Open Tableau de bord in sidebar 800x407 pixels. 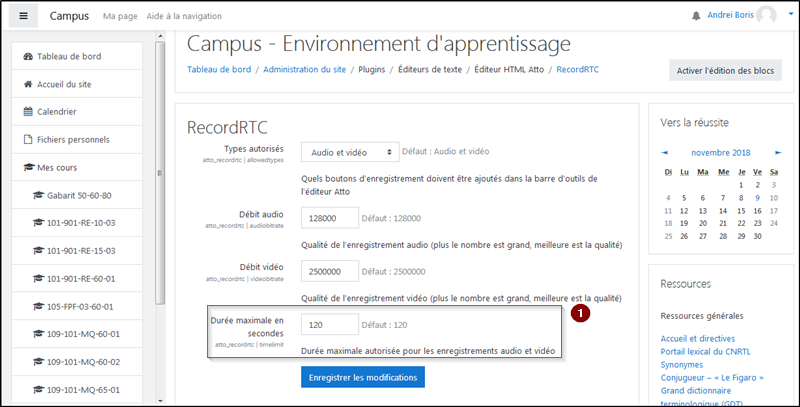(x=66, y=56)
